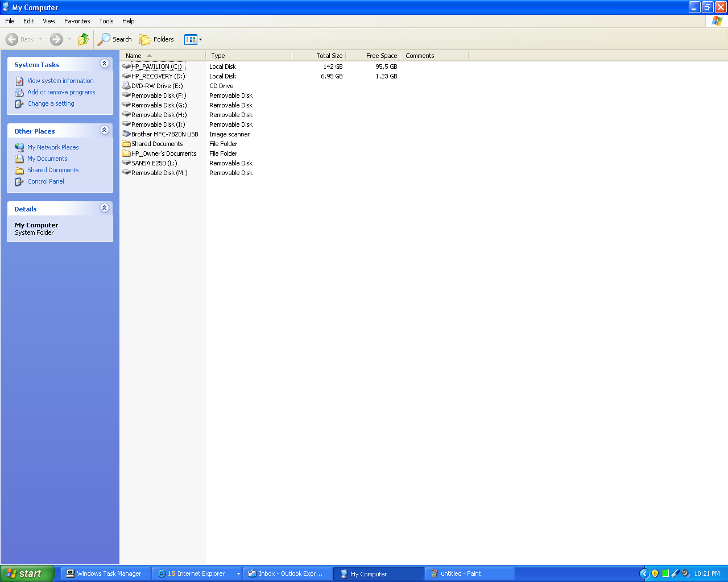Open the Control Panel link

pos(45,181)
